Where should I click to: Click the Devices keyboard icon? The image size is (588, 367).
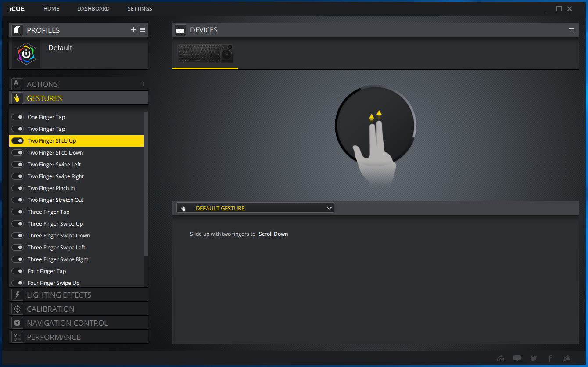[180, 30]
